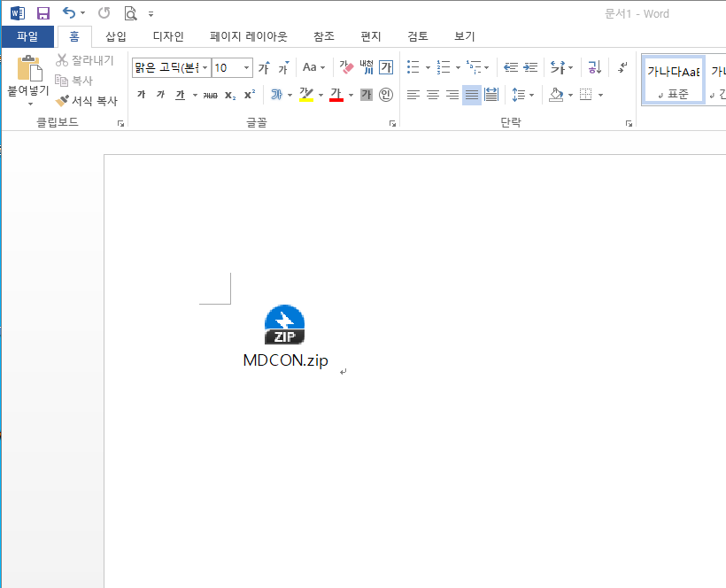
Task: Open the font name combo box 맑은 고딕
Action: pyautogui.click(x=172, y=67)
